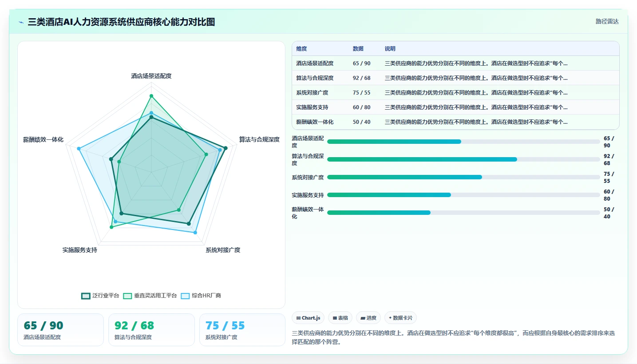Select the 薪酬绩效一体化 table row cell

click(x=315, y=122)
